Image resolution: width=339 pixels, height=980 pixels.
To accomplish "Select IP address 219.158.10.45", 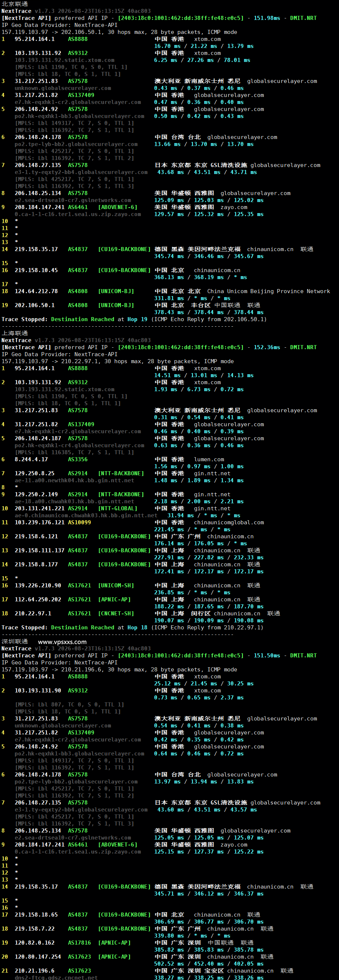I will click(x=36, y=270).
